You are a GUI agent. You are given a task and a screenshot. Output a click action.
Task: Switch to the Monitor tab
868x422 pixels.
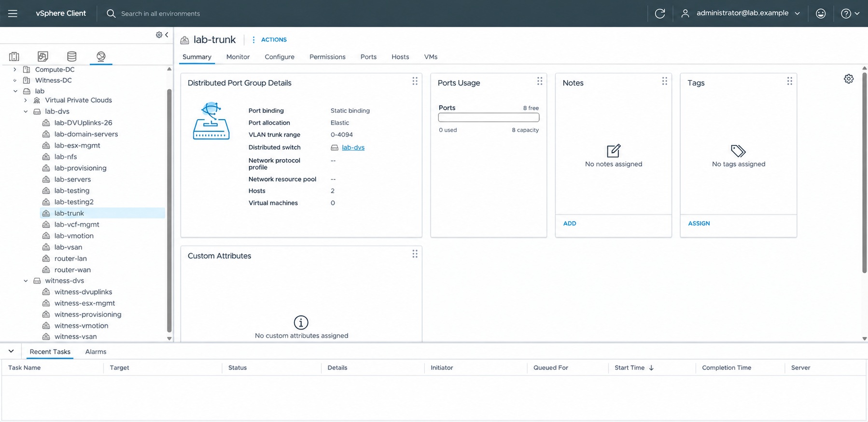click(238, 57)
